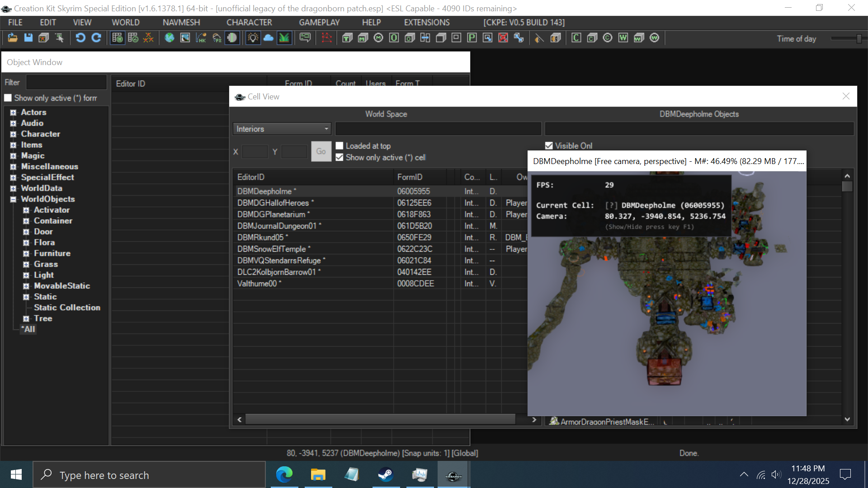Toggle the Visible Only checkbox
The image size is (868, 488).
(x=549, y=146)
